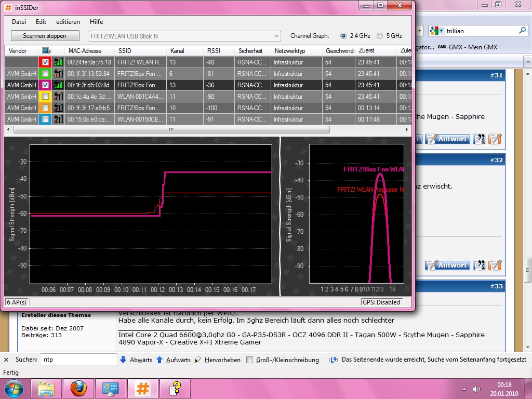Uncheck the FRITZ! WLAN Repeater network checkbox

coord(46,62)
